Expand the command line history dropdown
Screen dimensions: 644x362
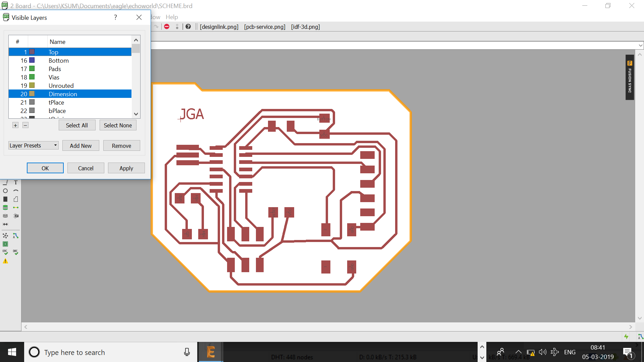point(640,45)
